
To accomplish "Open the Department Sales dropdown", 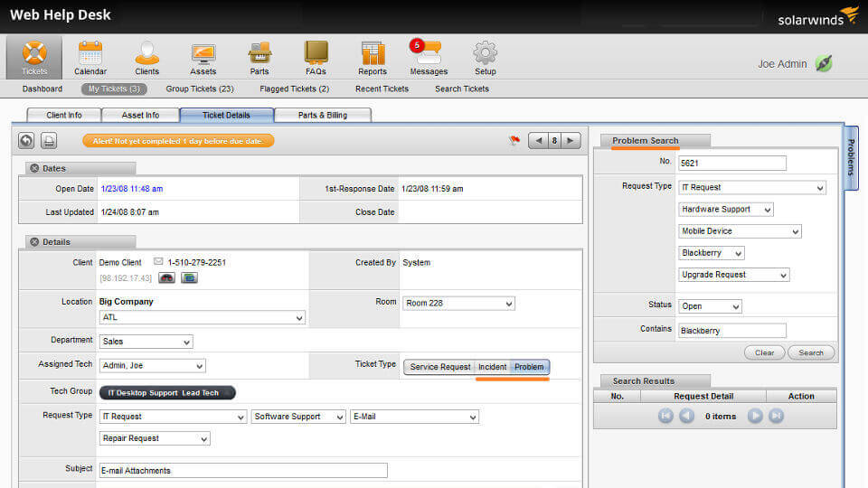I will [146, 342].
